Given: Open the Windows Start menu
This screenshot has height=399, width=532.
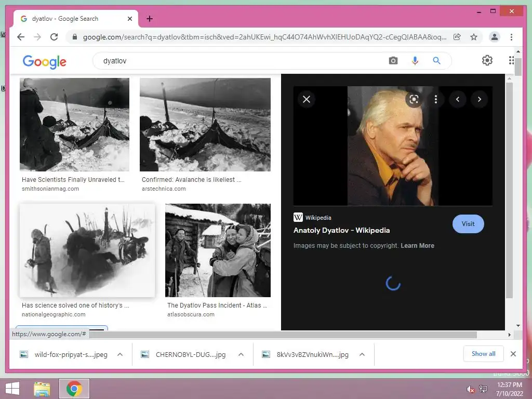Looking at the screenshot, I should click(x=12, y=389).
